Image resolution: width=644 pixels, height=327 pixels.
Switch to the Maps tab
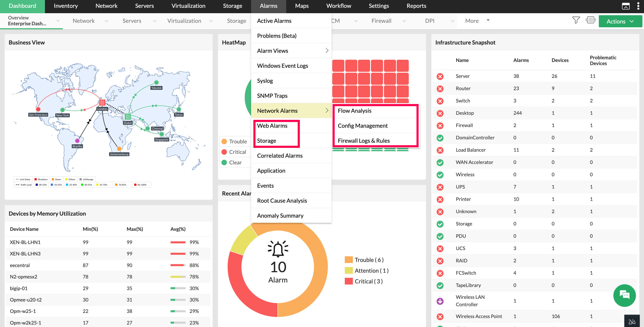coord(302,6)
